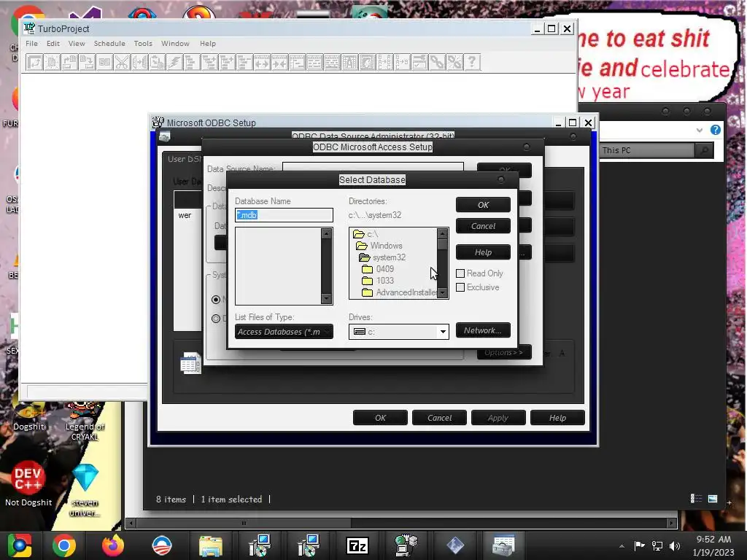Open Google Chrome from the taskbar

click(x=64, y=545)
